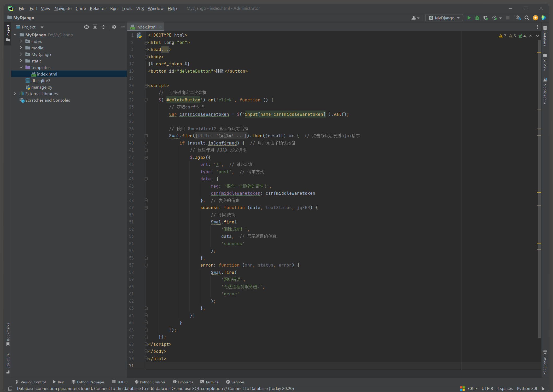Viewport: 553px width, 392px height.
Task: Open the user account icon
Action: click(415, 18)
